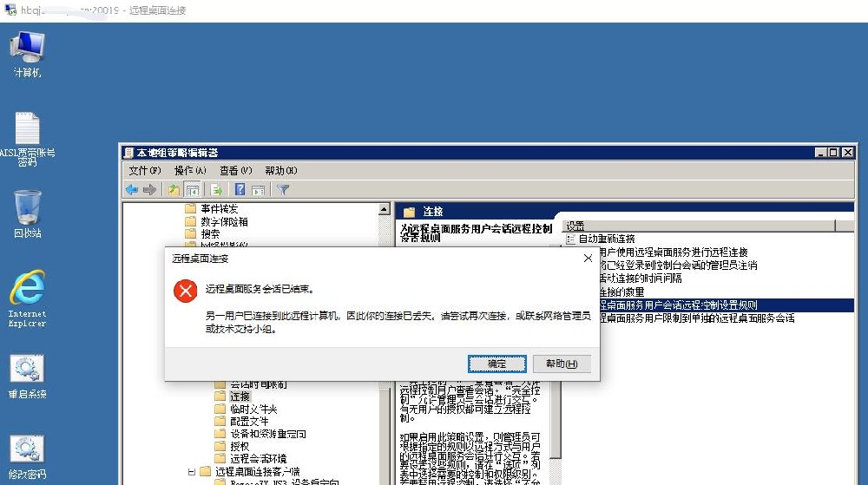Open the 查看(V) menu
This screenshot has width=868, height=485.
click(235, 170)
